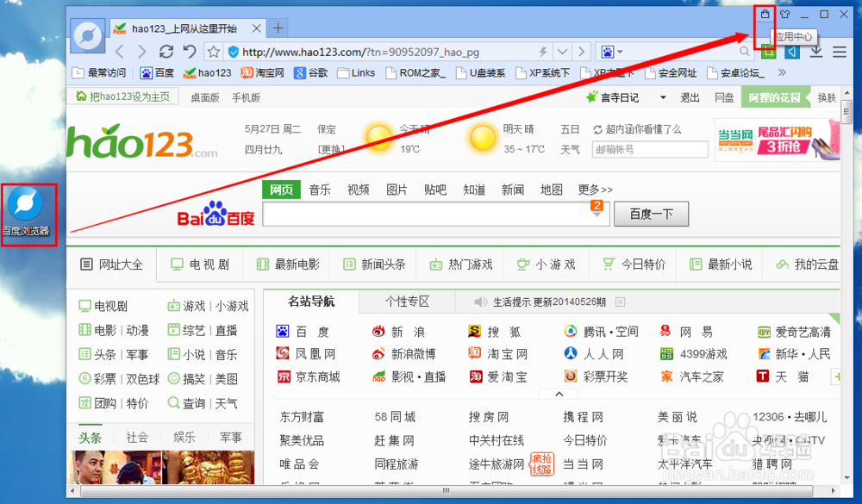Collapse the site list with up chevron
862x504 pixels.
coord(559,394)
